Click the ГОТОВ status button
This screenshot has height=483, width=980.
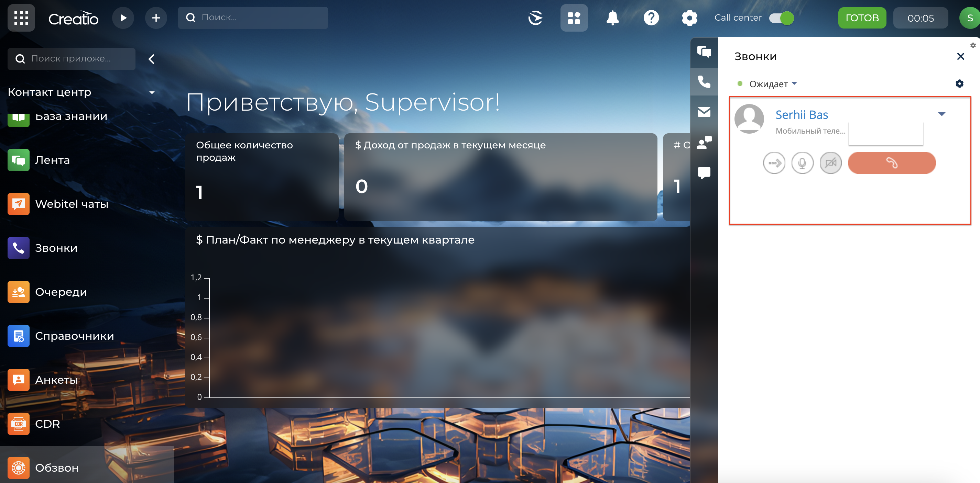pos(862,18)
